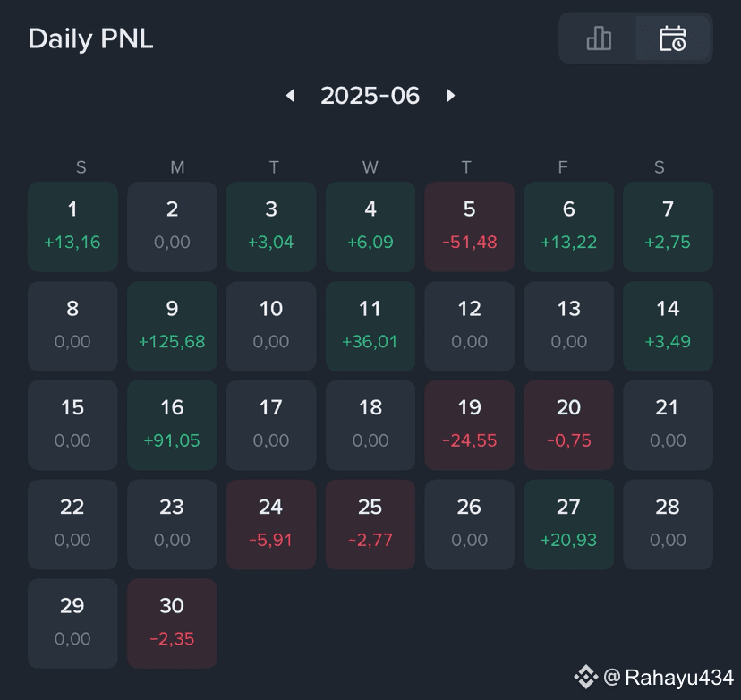Select day 11 showing +36,01
This screenshot has width=741, height=700.
coord(370,326)
